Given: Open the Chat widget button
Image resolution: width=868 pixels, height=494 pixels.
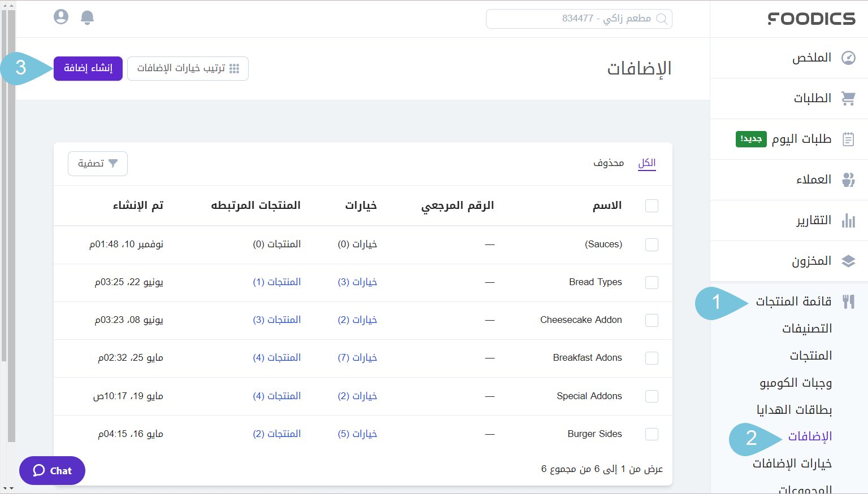Looking at the screenshot, I should point(52,470).
